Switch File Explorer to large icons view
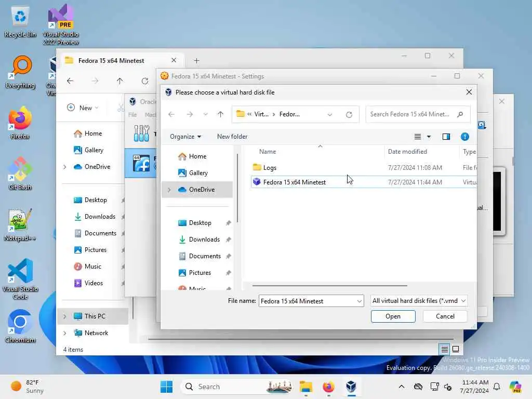Image resolution: width=532 pixels, height=399 pixels. [456, 349]
